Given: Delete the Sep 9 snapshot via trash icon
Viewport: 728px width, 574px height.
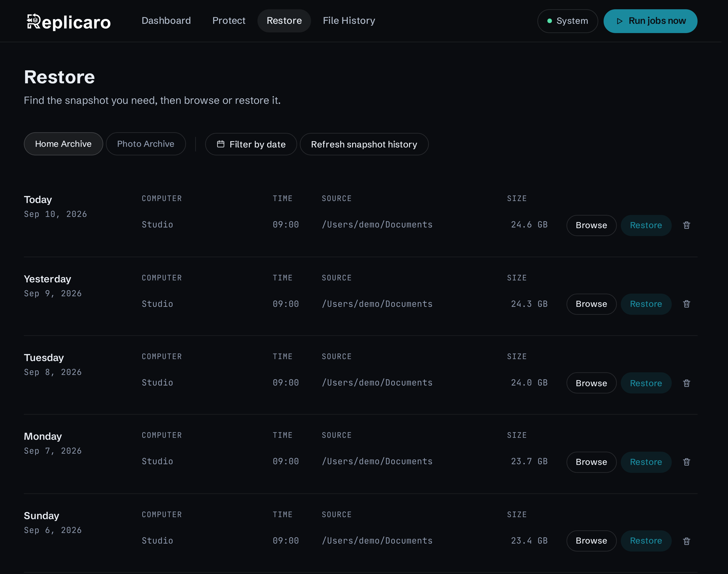Looking at the screenshot, I should [687, 304].
